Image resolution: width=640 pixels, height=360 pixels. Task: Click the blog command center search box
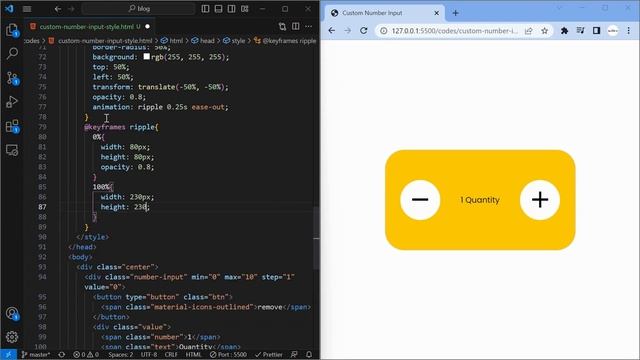pyautogui.click(x=138, y=9)
